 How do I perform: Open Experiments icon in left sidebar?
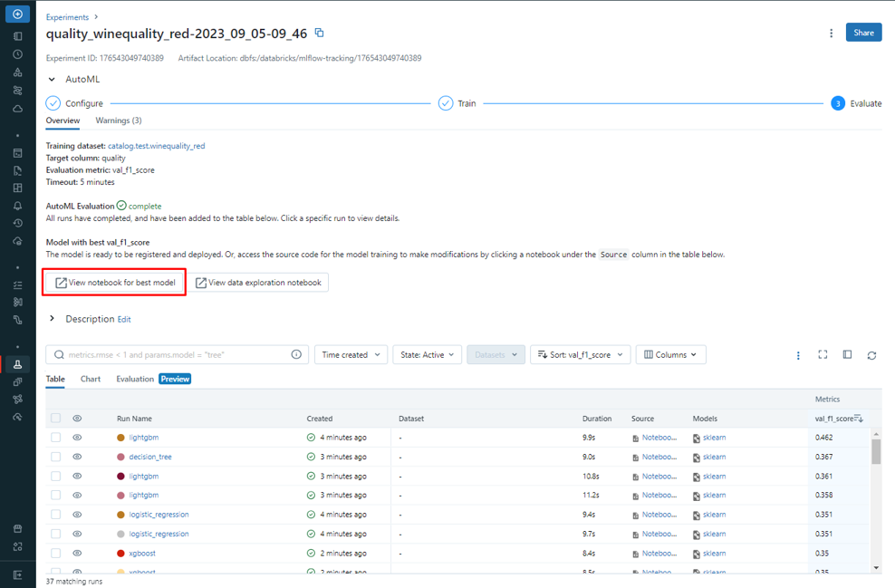(x=17, y=364)
